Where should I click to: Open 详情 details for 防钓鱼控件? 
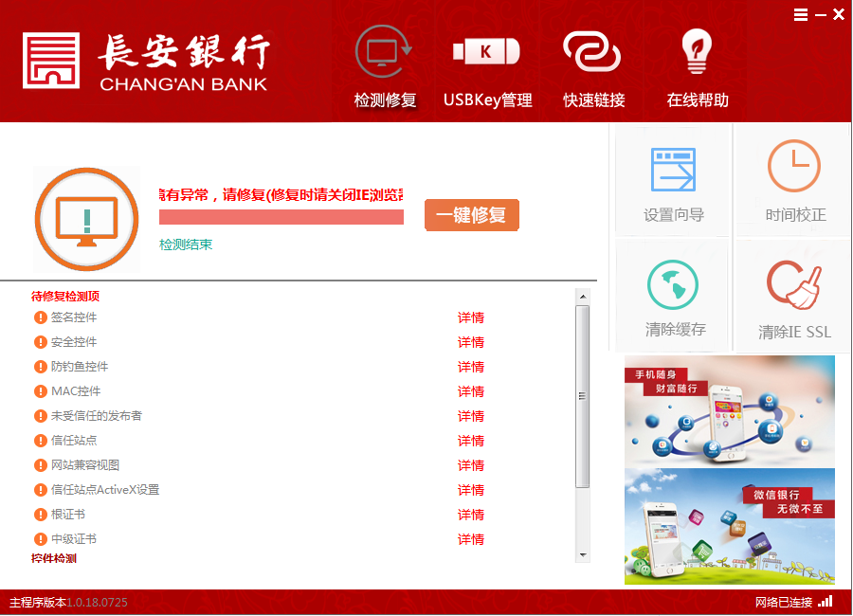coord(470,367)
